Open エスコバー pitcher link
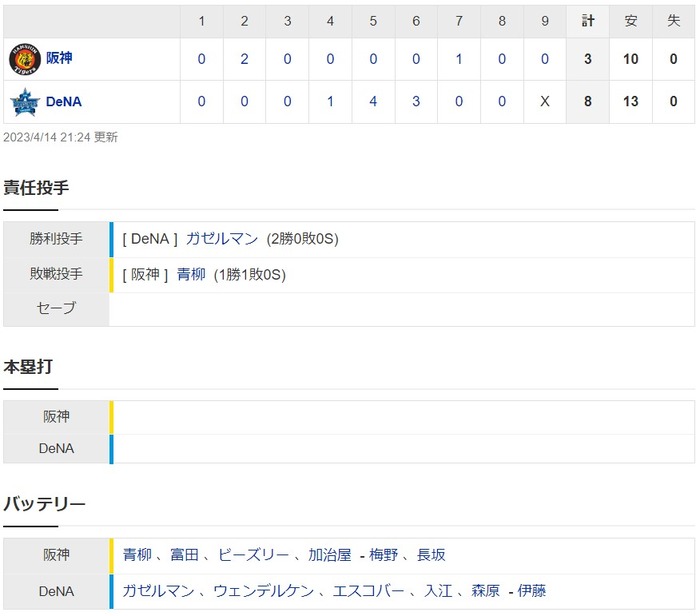The height and width of the screenshot is (616, 700). click(368, 591)
